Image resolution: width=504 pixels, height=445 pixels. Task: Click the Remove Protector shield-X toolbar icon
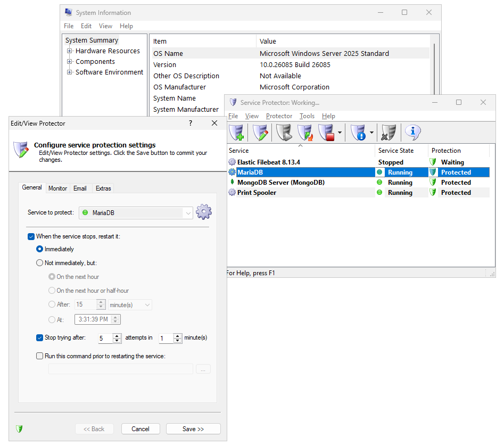point(389,132)
